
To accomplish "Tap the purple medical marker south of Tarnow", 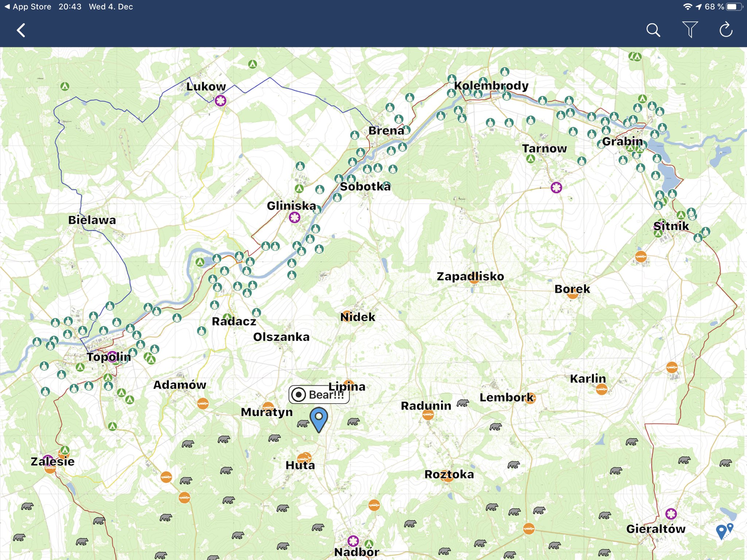I will 556,187.
